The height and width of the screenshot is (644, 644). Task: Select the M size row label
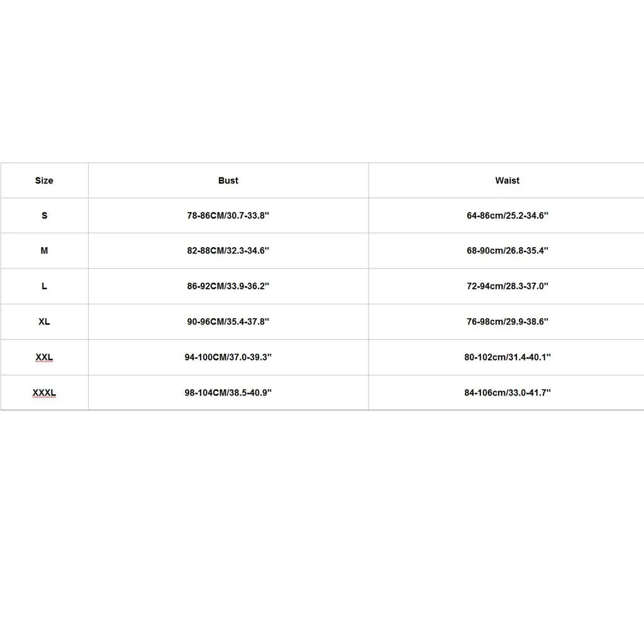45,250
